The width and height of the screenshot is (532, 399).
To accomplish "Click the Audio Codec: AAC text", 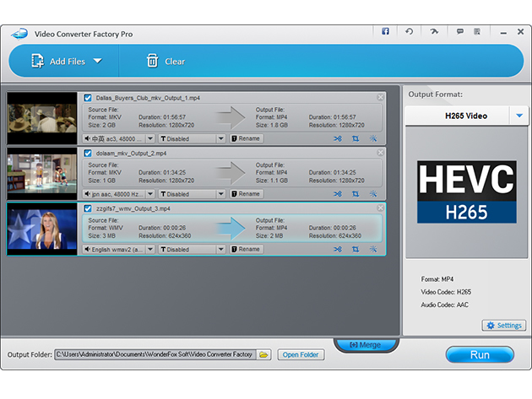I will 444,305.
